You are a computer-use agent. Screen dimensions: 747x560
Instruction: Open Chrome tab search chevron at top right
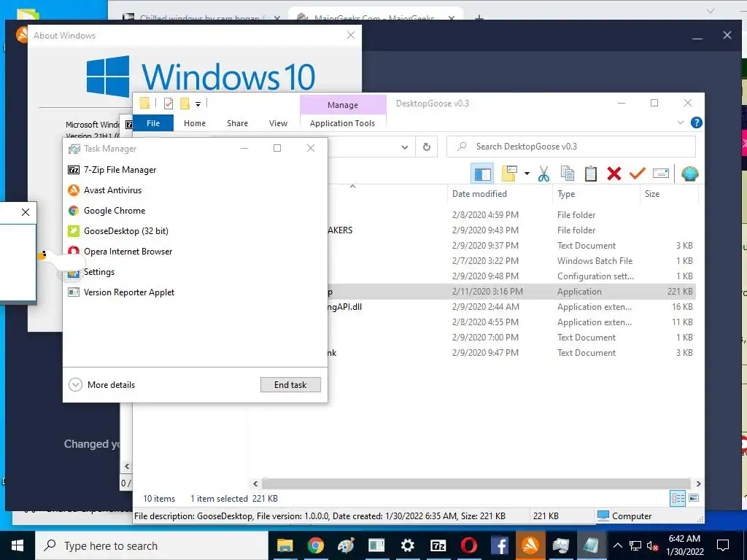pos(711,10)
